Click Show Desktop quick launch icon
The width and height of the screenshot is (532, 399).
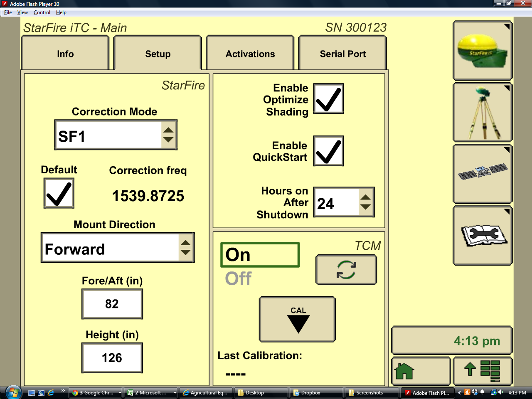[x=31, y=392]
